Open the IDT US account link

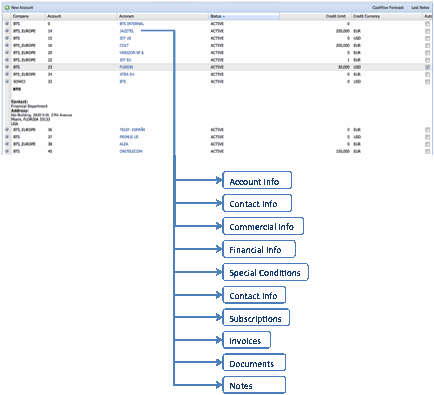click(125, 38)
